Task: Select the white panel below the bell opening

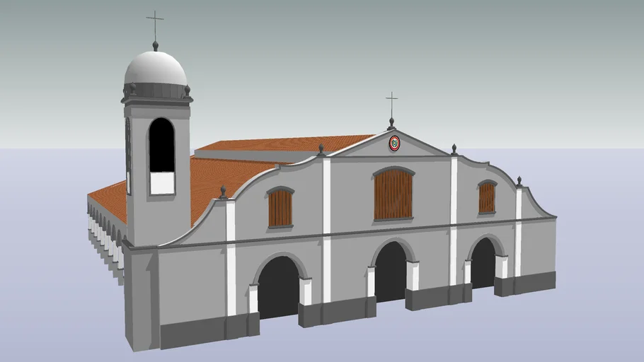Action: click(161, 183)
